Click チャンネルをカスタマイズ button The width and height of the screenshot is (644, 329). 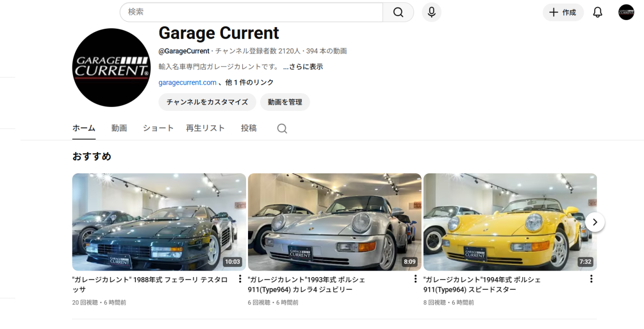coord(207,102)
